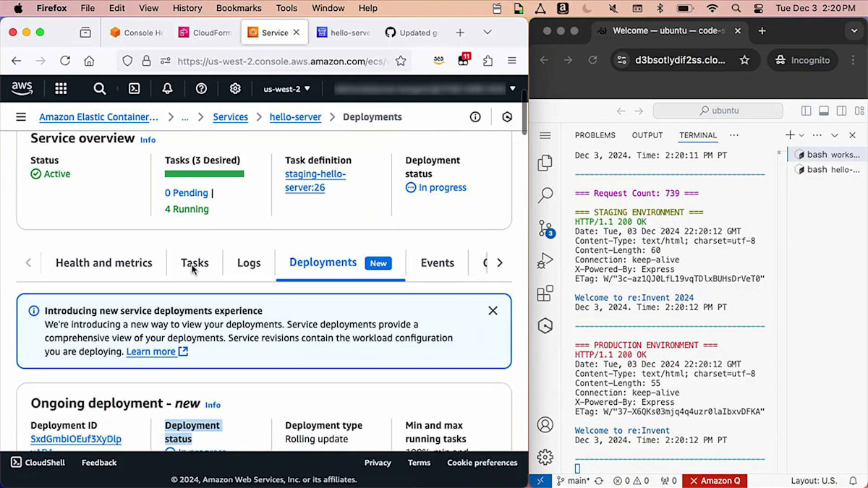Launch CloudShell from the AWS top bar icon
The image size is (868, 488).
135,88
